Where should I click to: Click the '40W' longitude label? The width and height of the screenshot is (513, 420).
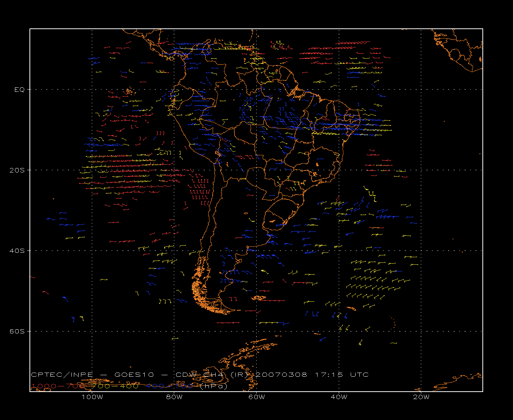coord(339,397)
